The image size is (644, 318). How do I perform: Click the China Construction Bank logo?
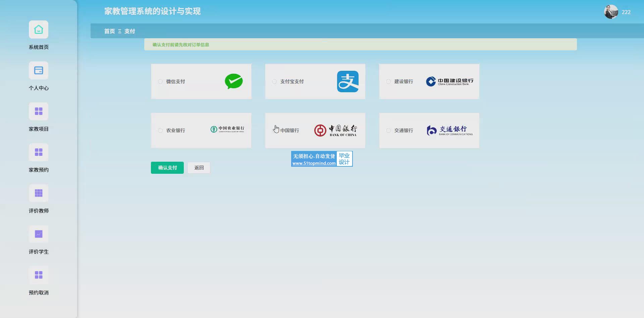450,82
